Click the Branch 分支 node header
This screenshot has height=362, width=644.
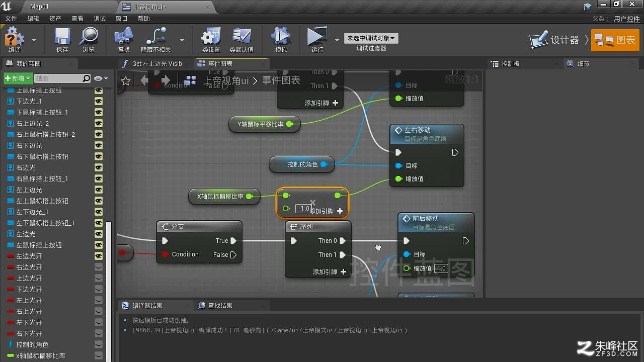coord(199,227)
